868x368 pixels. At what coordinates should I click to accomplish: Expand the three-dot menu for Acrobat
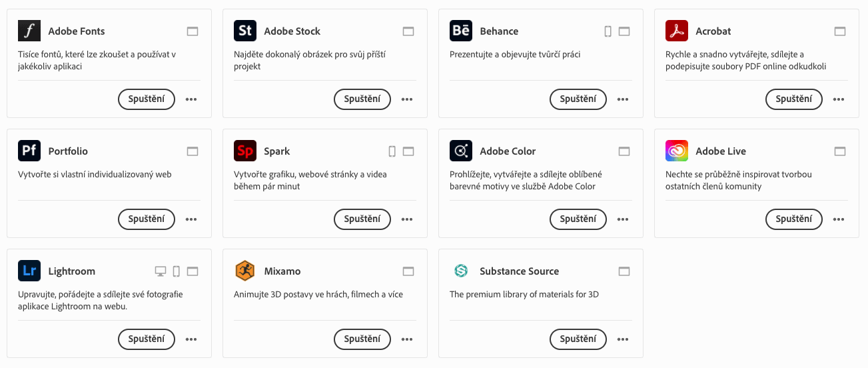coord(839,99)
